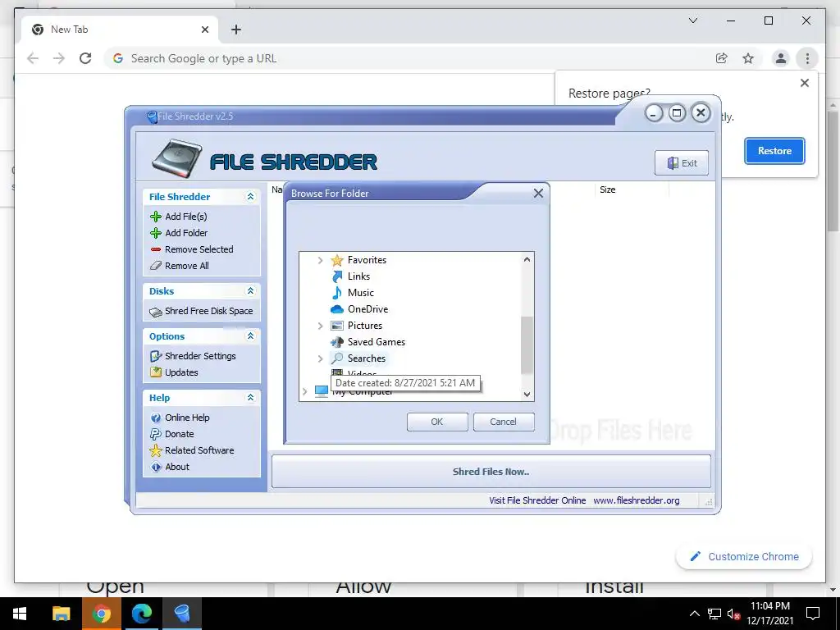Screen dimensions: 840x630
Task: Click the blue Restore button in Chrome
Action: click(774, 151)
